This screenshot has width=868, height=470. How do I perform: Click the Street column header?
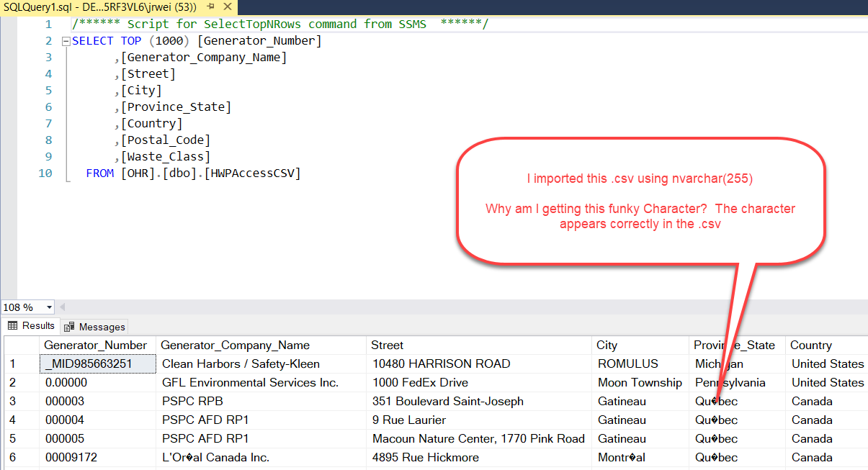(x=388, y=345)
